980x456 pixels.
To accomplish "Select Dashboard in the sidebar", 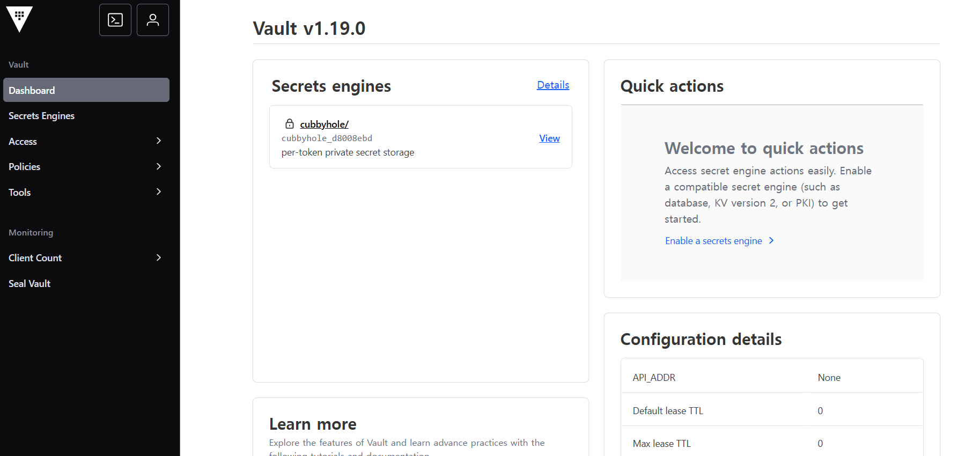I will (x=86, y=90).
